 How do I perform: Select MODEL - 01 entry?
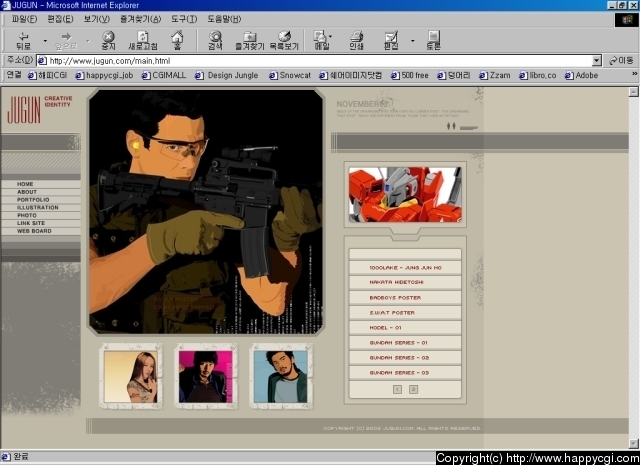[405, 328]
